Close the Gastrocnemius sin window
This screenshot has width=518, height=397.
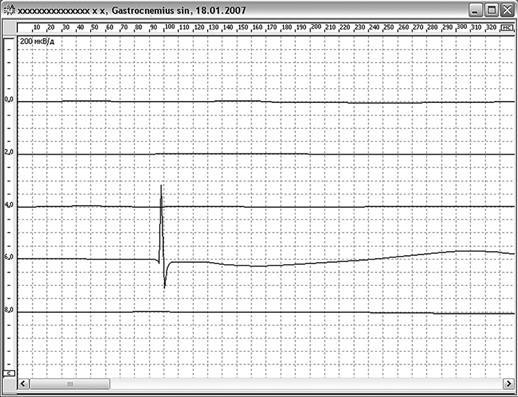coord(508,10)
